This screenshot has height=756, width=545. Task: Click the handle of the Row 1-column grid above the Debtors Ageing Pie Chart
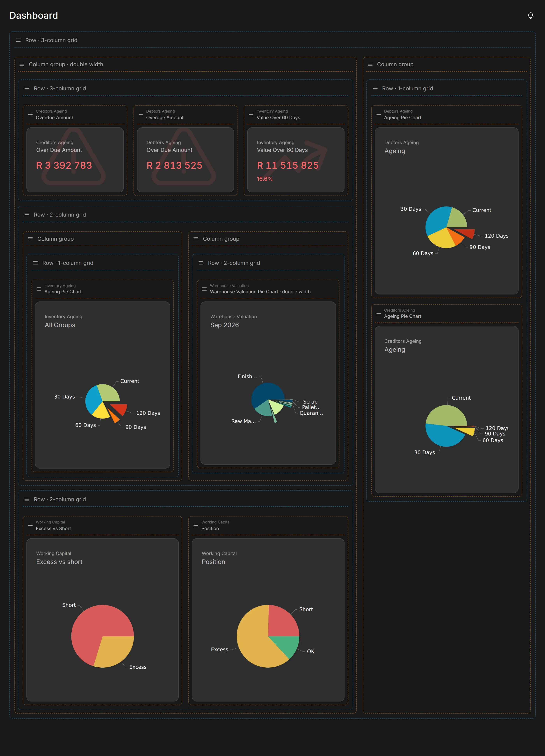[x=375, y=88]
